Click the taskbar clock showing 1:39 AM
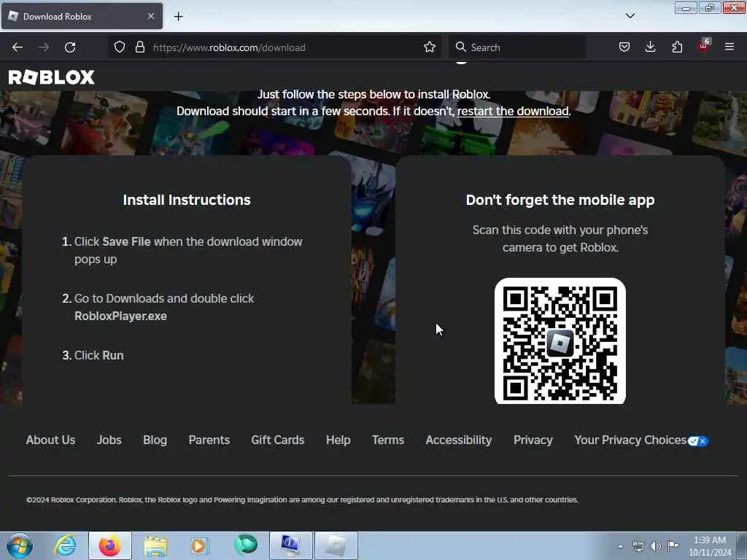Screen dimensions: 747x560 (710, 546)
